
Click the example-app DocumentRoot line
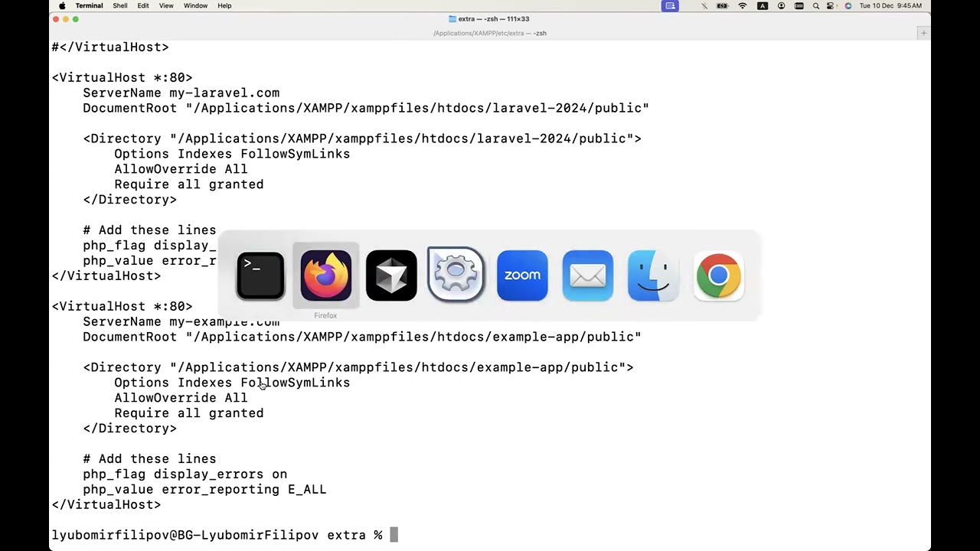362,337
